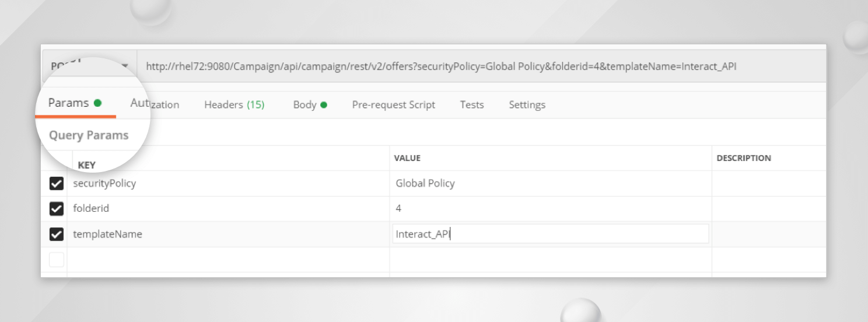Select the Headers (15) tab
The width and height of the screenshot is (868, 322).
pos(234,105)
